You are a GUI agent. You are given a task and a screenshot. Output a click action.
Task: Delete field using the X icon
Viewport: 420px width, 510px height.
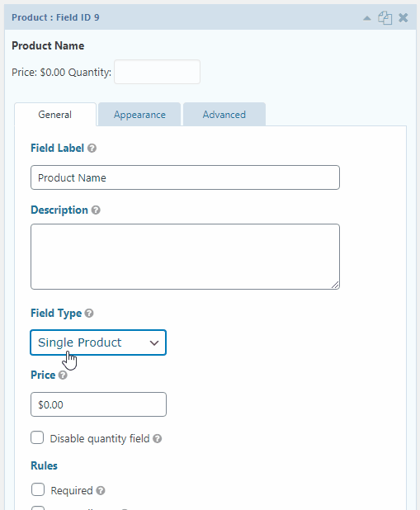click(403, 17)
